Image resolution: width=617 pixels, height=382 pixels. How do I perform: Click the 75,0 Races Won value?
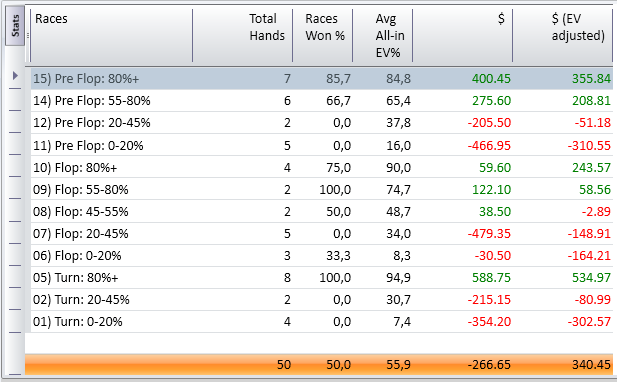(x=338, y=168)
